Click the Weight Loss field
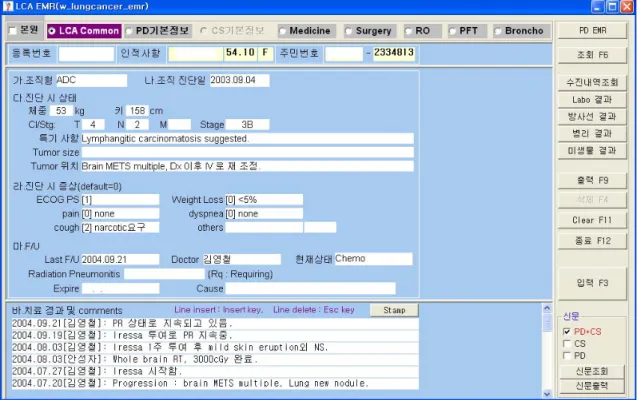Image resolution: width=639 pixels, height=400 pixels. coord(264,200)
